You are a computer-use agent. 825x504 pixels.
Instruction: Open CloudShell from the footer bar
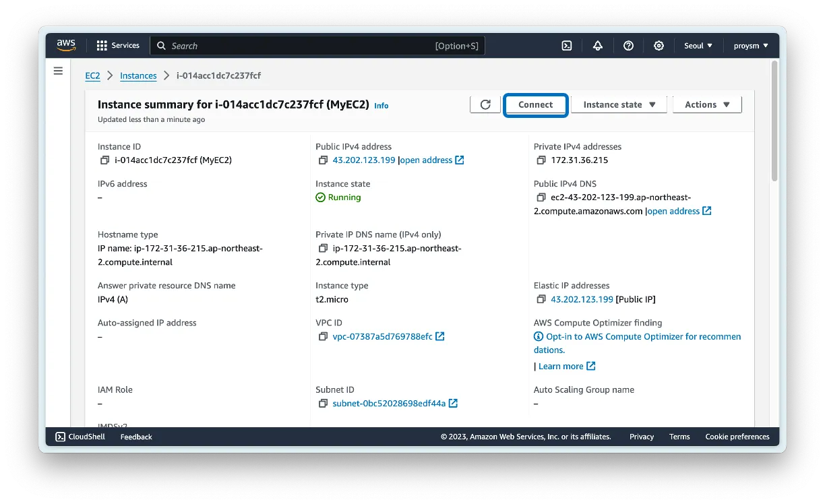80,437
